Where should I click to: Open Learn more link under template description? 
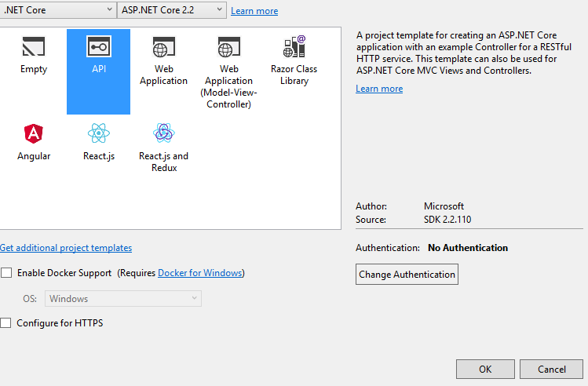point(379,89)
